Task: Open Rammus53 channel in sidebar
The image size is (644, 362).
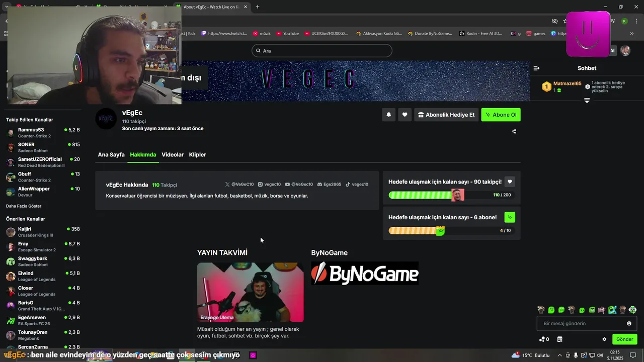Action: coord(43,133)
